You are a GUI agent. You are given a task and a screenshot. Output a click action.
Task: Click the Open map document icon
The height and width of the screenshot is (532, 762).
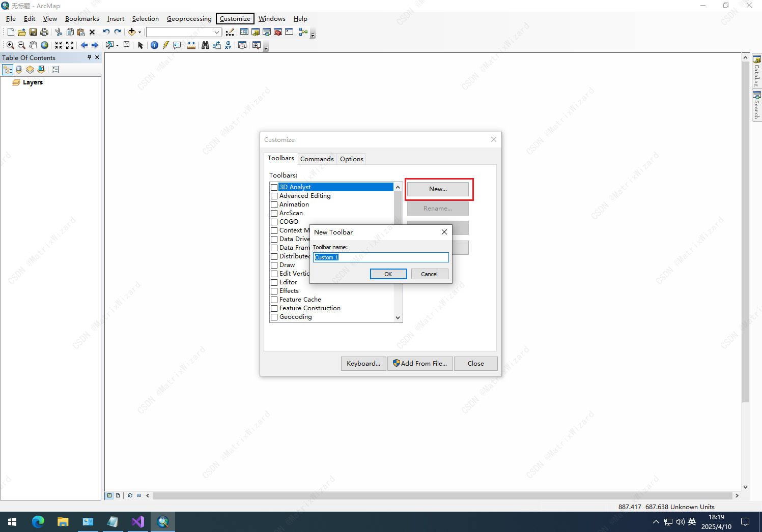(x=21, y=32)
